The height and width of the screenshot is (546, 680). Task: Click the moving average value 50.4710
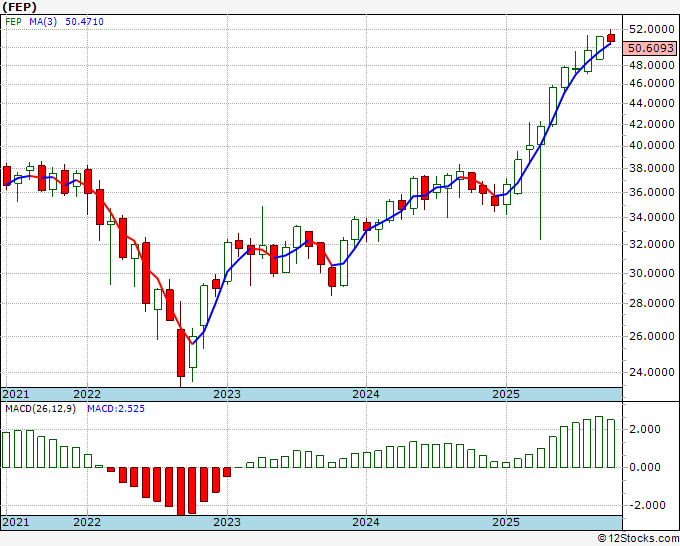point(84,22)
